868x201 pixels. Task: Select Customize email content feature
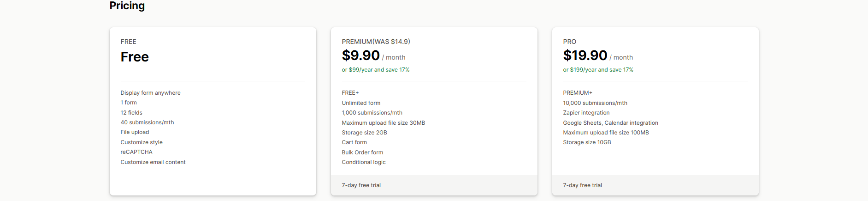(153, 162)
